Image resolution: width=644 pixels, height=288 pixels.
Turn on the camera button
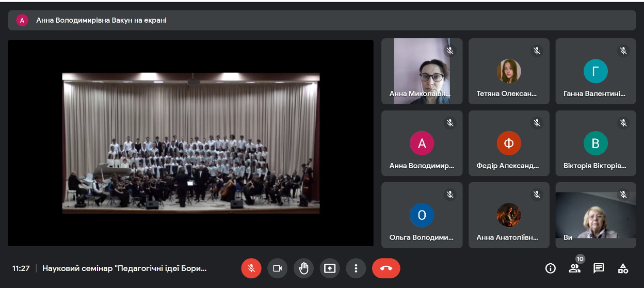pos(277,268)
